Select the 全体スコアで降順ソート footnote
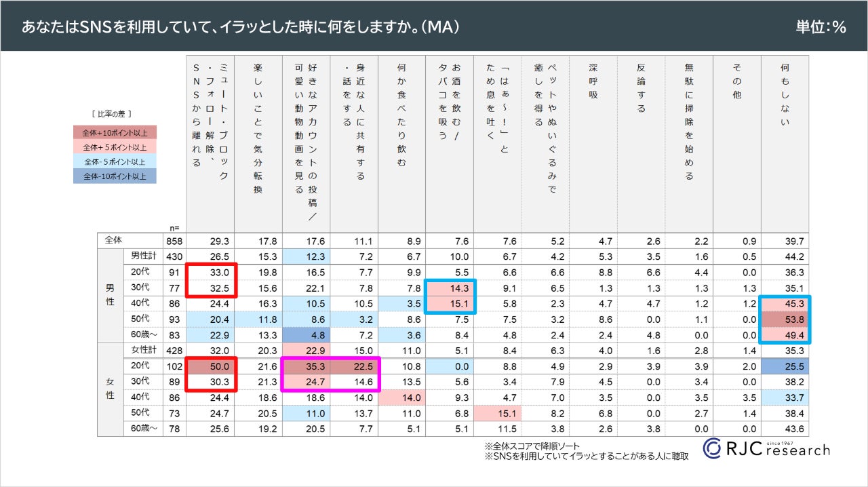Viewport: 868px width, 487px height. 533,446
